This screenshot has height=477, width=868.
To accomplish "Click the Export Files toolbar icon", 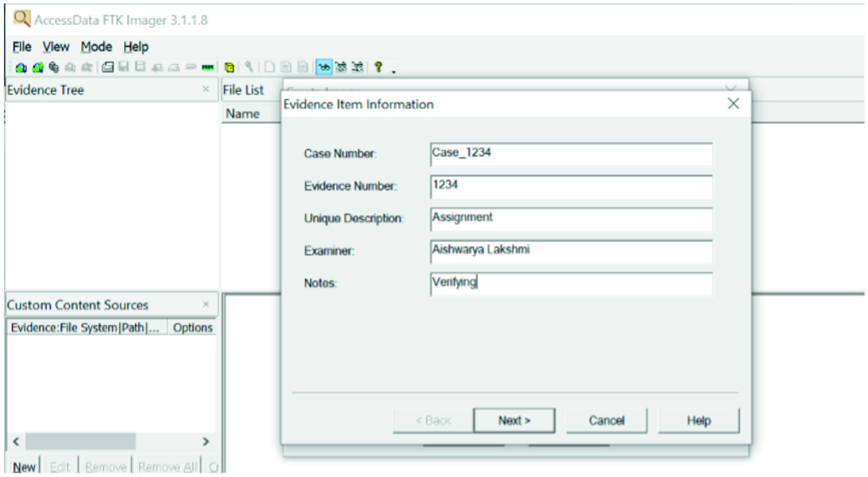I will 269,67.
